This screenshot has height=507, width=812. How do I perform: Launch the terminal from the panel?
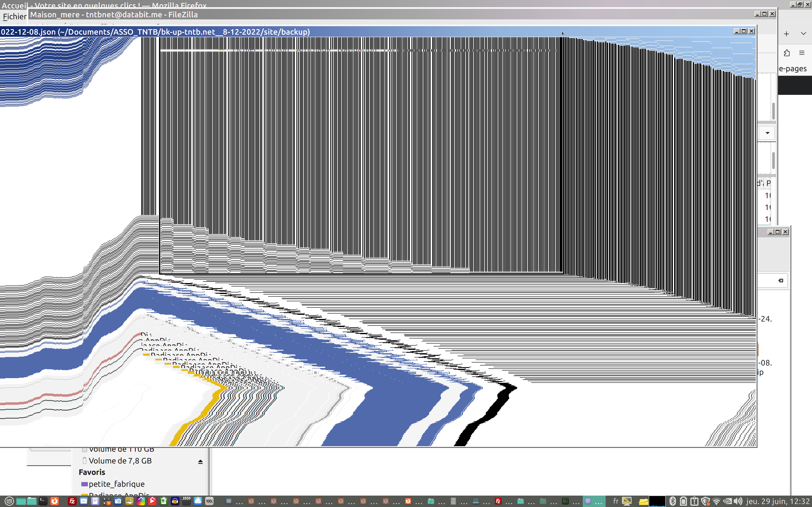pyautogui.click(x=43, y=501)
